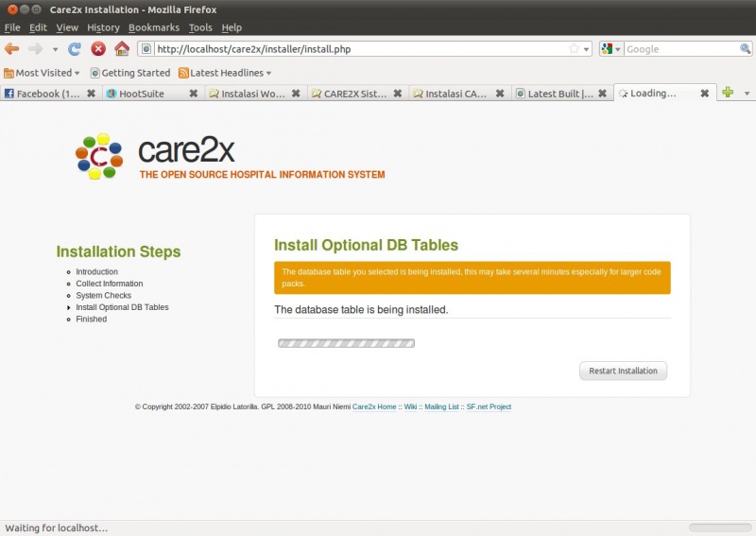
Task: Open the Most Visited bookmarks dropdown
Action: point(43,73)
